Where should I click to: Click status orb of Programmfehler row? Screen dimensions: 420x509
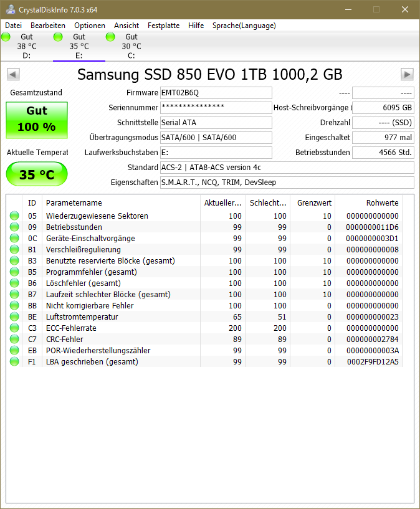(14, 272)
